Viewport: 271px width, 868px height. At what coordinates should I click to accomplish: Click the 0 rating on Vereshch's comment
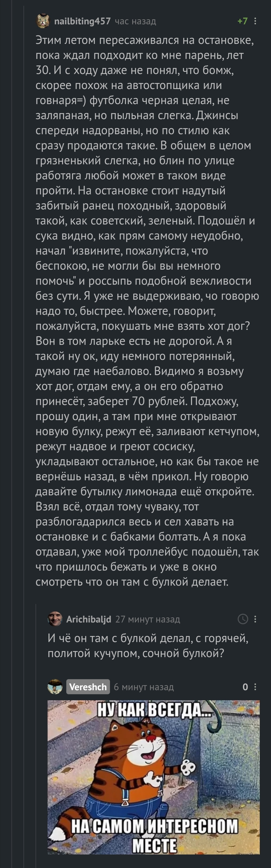[x=245, y=687]
